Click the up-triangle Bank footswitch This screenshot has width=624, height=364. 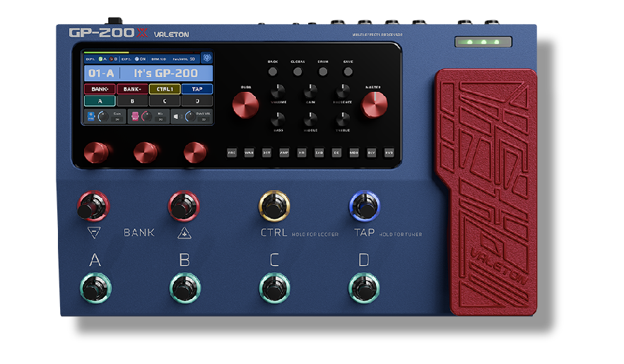coord(184,206)
